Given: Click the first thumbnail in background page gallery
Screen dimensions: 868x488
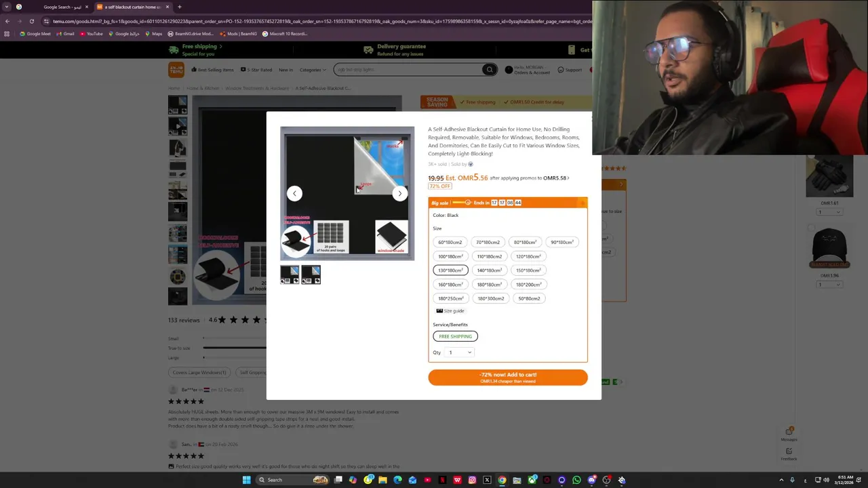Looking at the screenshot, I should tap(178, 105).
